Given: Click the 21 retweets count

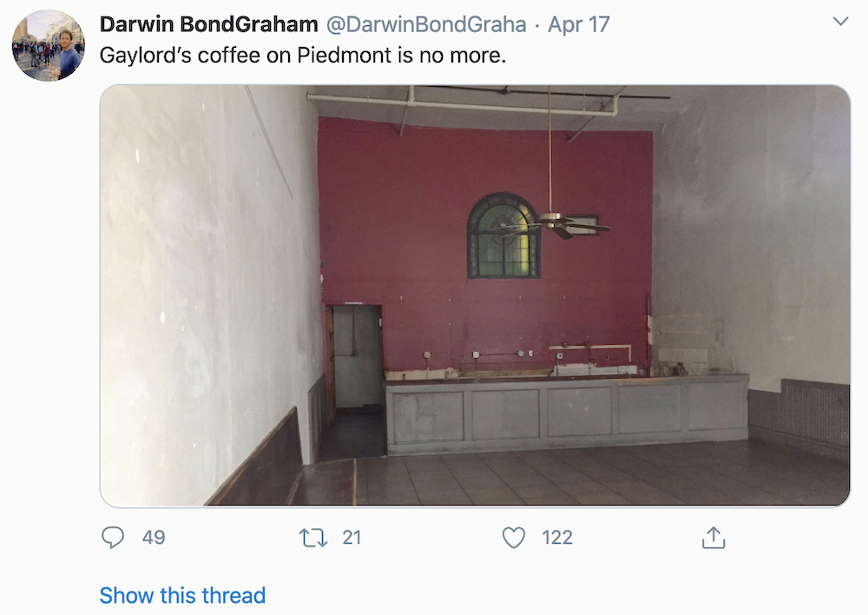Looking at the screenshot, I should 352,538.
